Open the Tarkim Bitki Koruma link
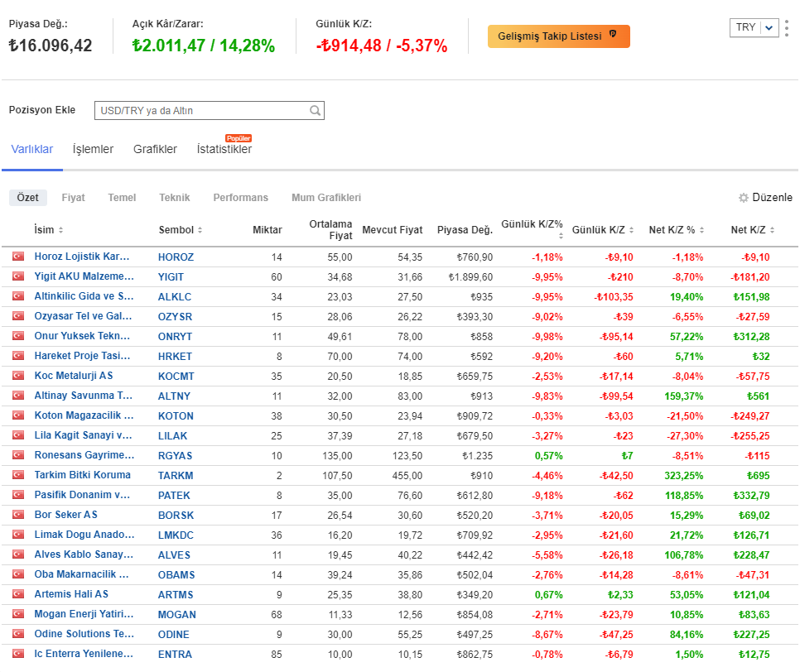Viewport: 800px width, 672px height. click(83, 475)
